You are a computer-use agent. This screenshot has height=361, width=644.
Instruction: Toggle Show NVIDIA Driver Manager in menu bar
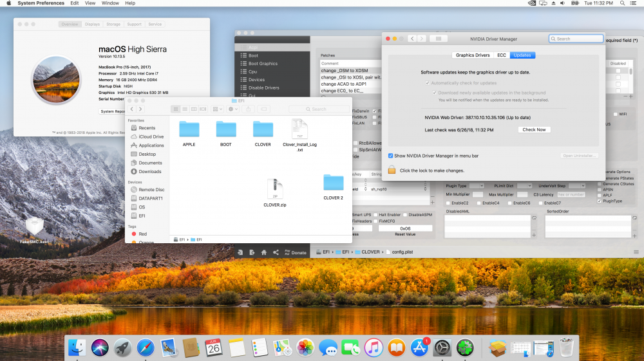point(391,156)
